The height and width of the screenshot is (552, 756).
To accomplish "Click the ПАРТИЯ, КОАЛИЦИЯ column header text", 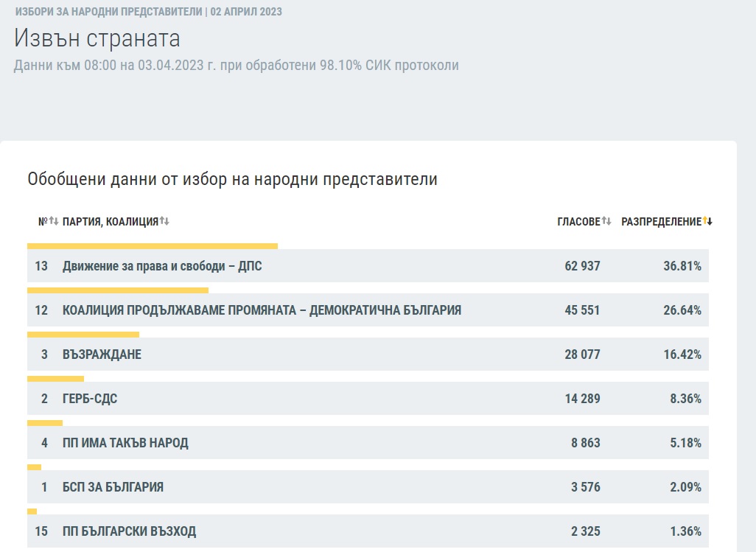I will tap(111, 221).
